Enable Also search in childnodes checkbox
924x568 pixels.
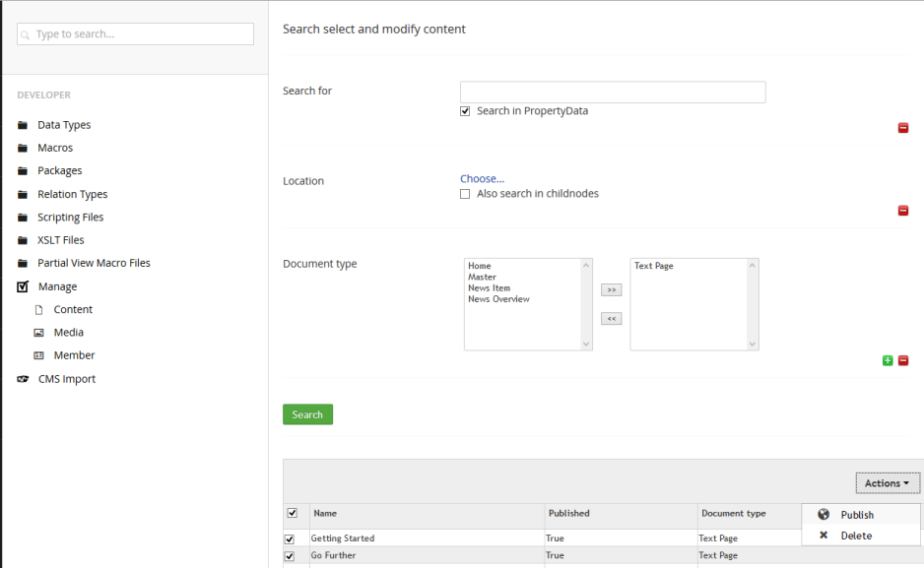coord(465,194)
